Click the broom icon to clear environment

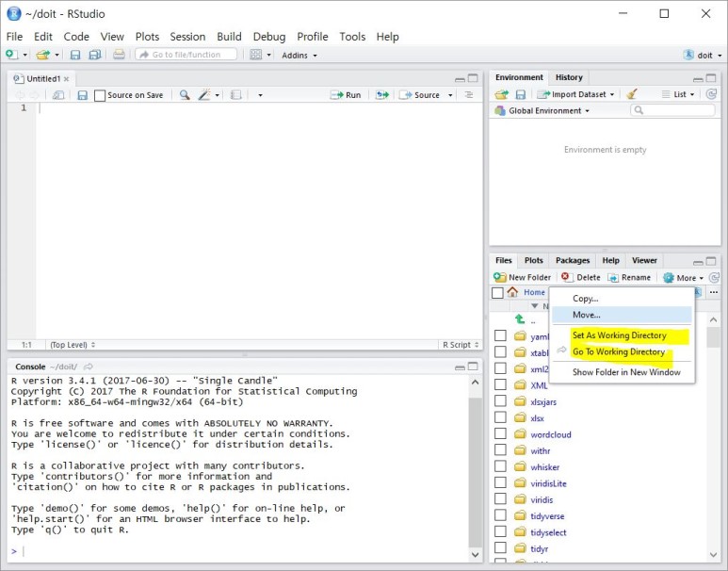pyautogui.click(x=631, y=94)
